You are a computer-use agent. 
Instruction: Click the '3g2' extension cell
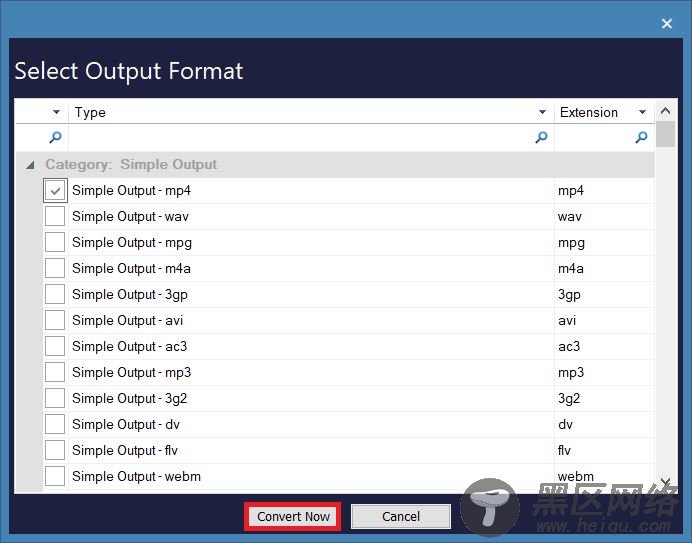[x=604, y=399]
